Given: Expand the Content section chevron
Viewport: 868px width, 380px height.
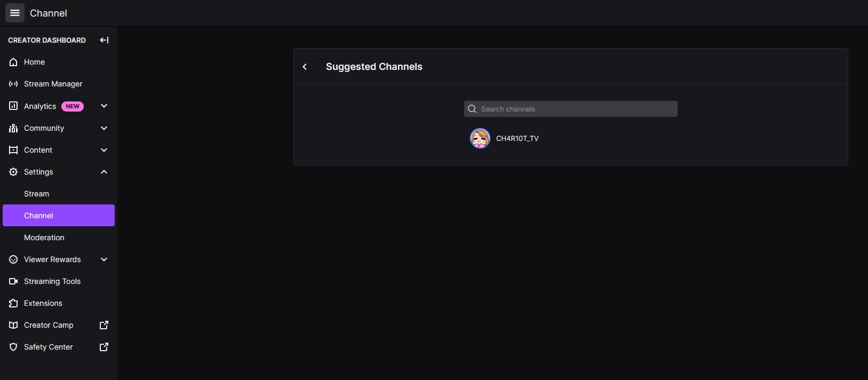Looking at the screenshot, I should pyautogui.click(x=104, y=150).
